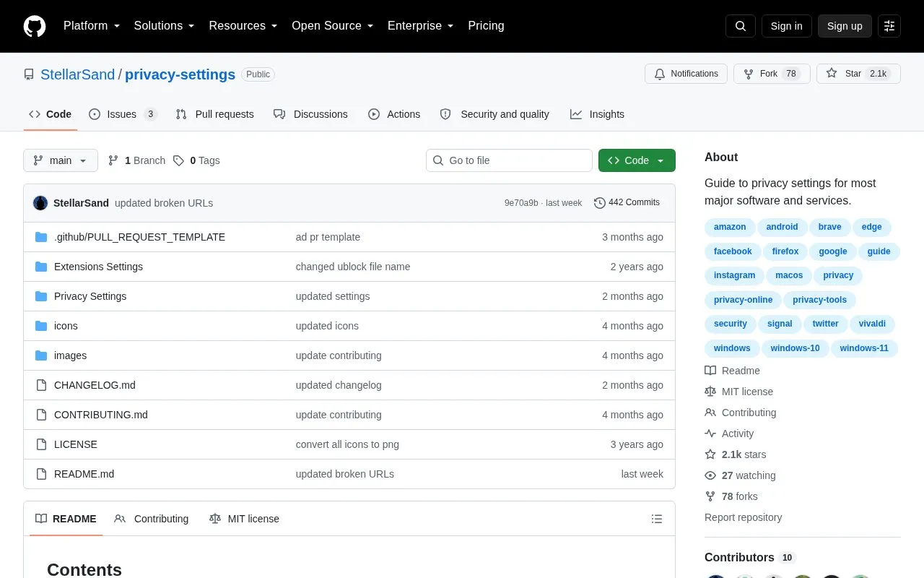924x578 pixels.
Task: Expand the Resources menu
Action: coord(243,26)
